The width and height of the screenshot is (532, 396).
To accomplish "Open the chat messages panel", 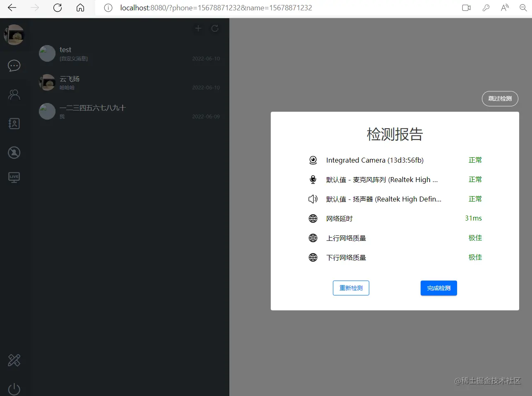I will 14,65.
